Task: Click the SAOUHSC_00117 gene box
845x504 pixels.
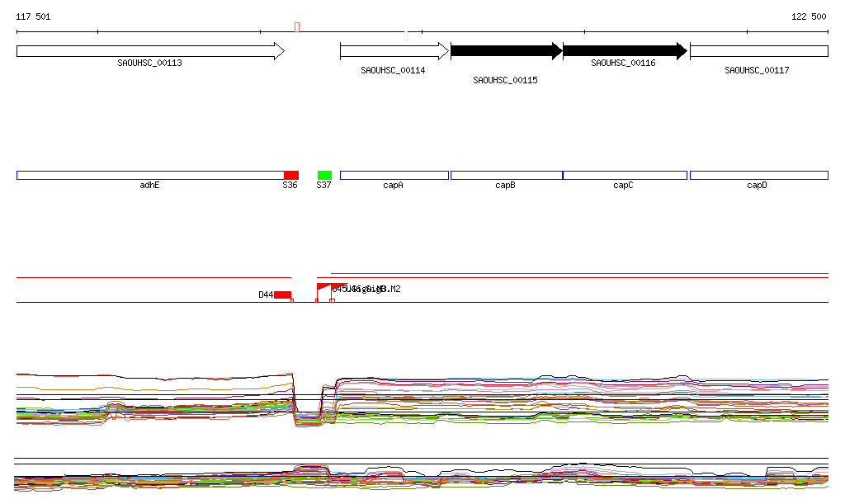Action: pos(758,51)
